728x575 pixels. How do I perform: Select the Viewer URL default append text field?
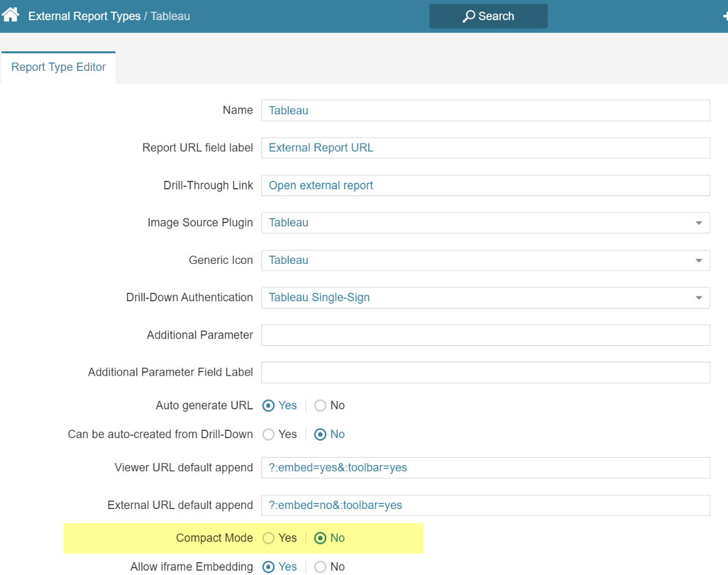click(486, 467)
